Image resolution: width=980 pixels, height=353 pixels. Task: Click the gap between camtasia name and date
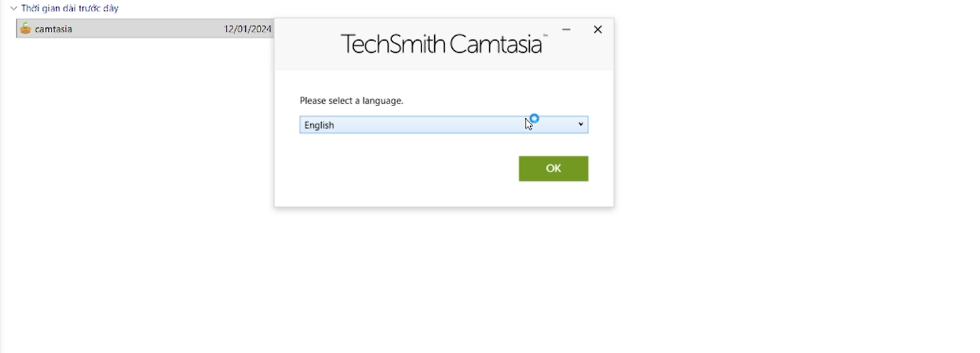tap(147, 29)
